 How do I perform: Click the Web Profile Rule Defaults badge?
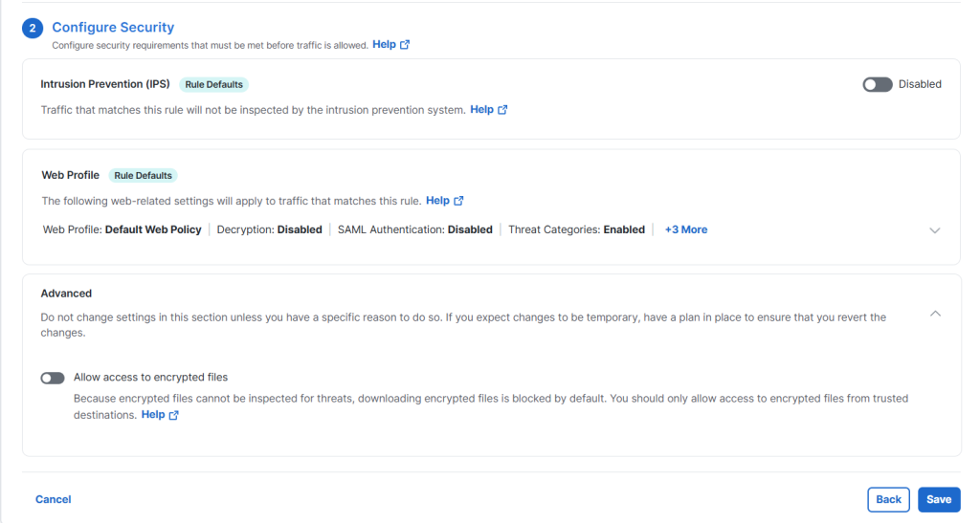143,175
